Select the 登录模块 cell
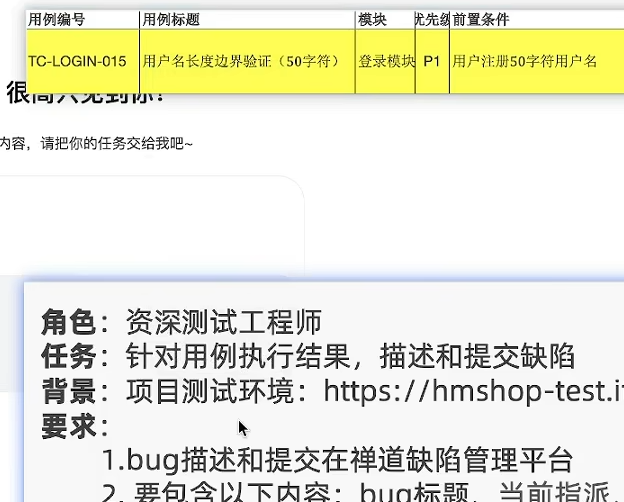Viewport: 624px width, 502px height. (x=385, y=61)
